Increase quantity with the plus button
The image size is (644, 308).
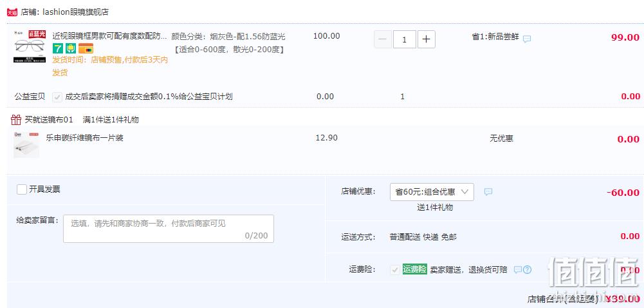[x=427, y=39]
